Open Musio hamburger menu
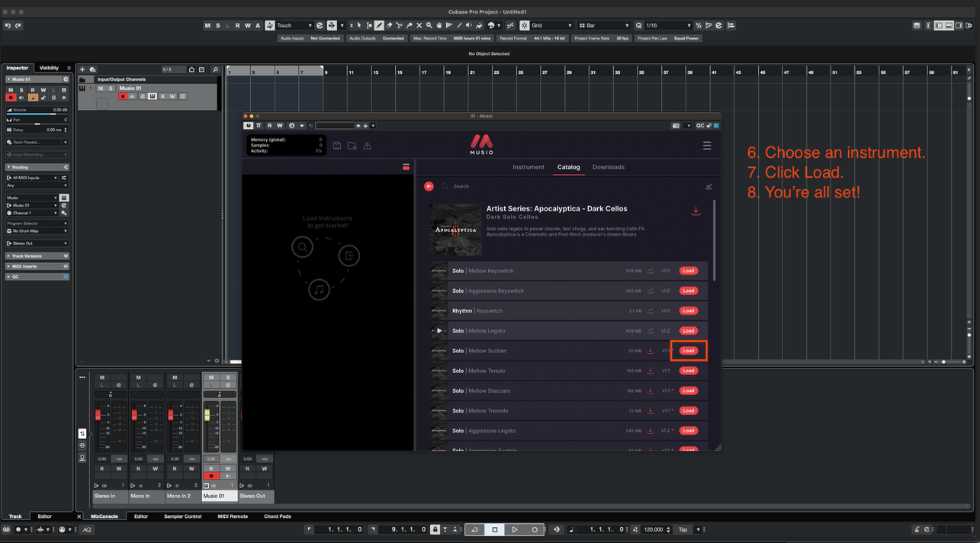The width and height of the screenshot is (980, 543). click(x=707, y=146)
